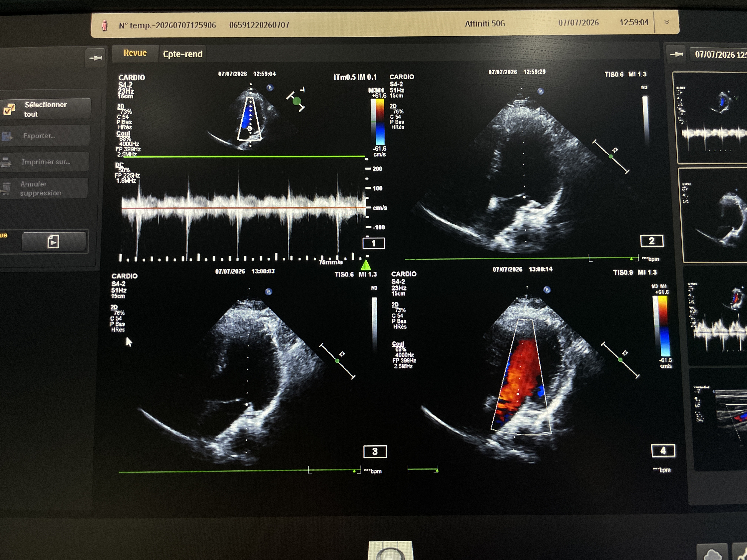Toggle the right panel pin icon
This screenshot has width=747, height=560.
click(676, 54)
